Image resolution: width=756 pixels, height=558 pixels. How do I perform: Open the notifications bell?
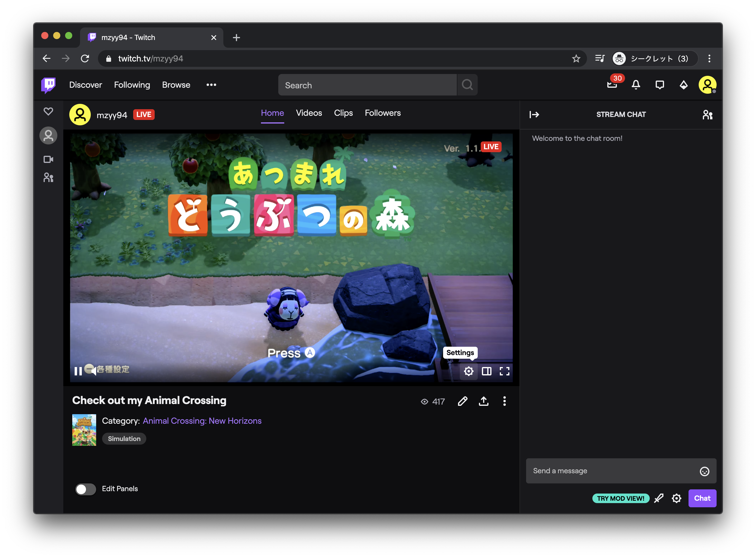tap(636, 84)
